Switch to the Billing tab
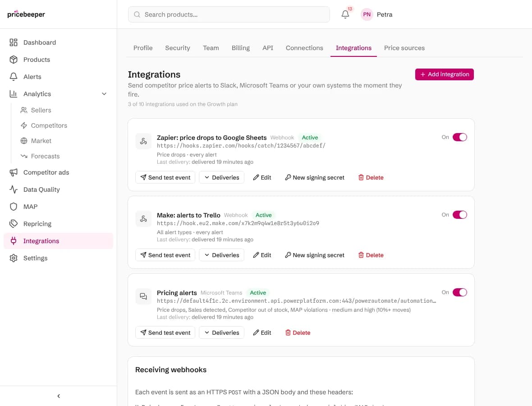This screenshot has height=406, width=532. pos(241,48)
